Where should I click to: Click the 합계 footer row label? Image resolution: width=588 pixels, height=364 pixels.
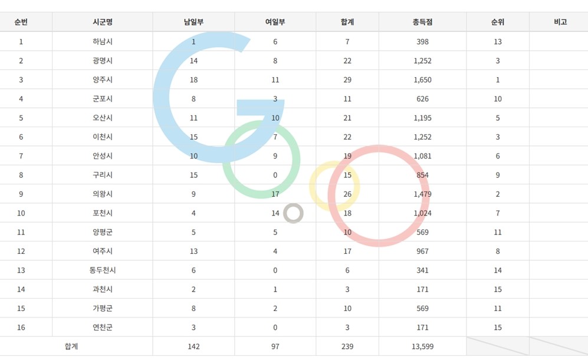[x=71, y=346]
